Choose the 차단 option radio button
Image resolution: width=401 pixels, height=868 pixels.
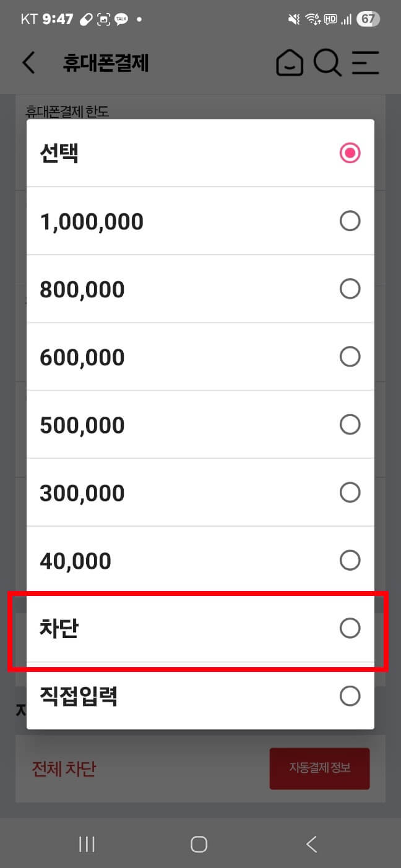pyautogui.click(x=350, y=628)
